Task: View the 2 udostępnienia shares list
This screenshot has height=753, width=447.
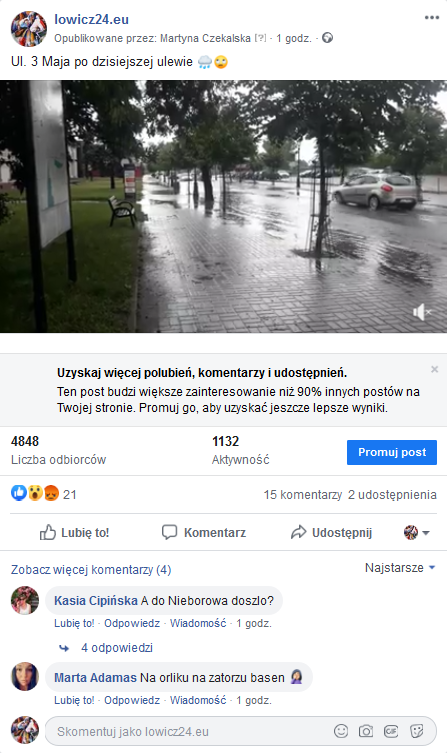Action: pyautogui.click(x=392, y=495)
